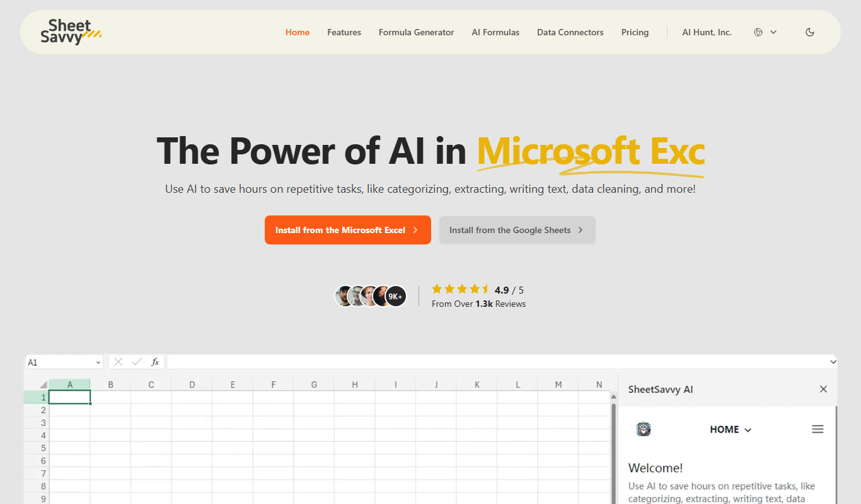Go to the Home nav item

pyautogui.click(x=298, y=32)
